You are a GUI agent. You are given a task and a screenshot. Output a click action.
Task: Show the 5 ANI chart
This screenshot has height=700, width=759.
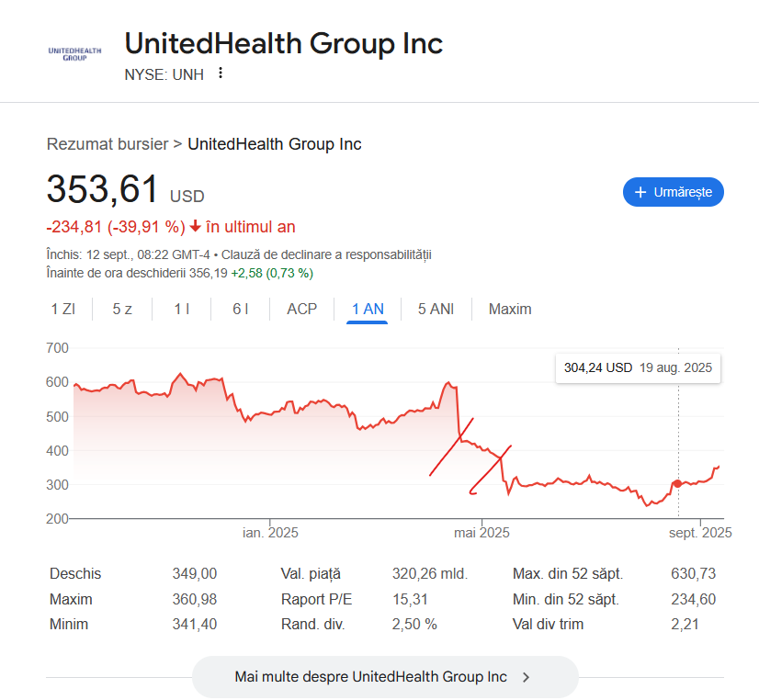pyautogui.click(x=436, y=309)
